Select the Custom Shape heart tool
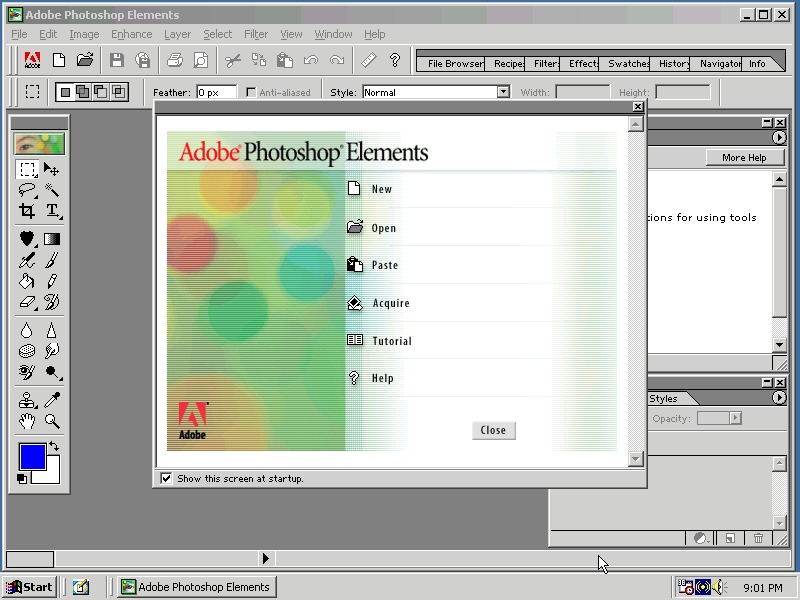Image resolution: width=800 pixels, height=600 pixels. (x=27, y=239)
